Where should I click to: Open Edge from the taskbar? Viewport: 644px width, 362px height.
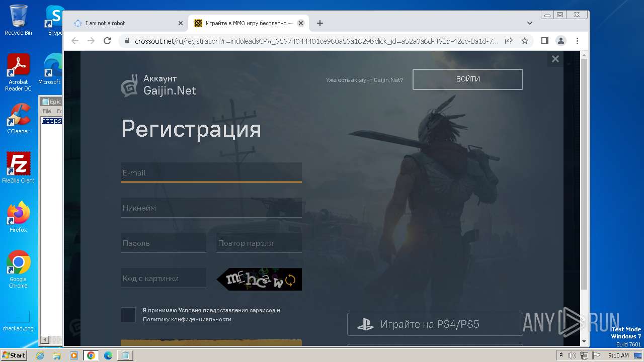point(108,355)
